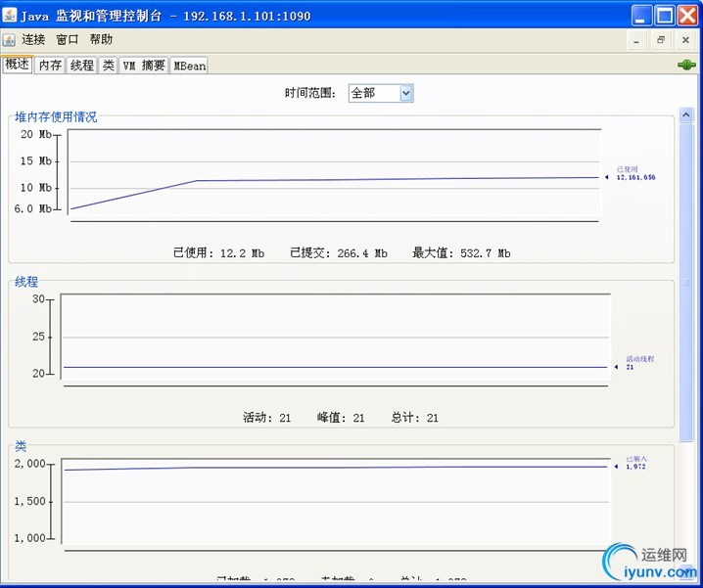Click the 峰值: 21 thread count
Image resolution: width=703 pixels, height=588 pixels.
click(341, 418)
